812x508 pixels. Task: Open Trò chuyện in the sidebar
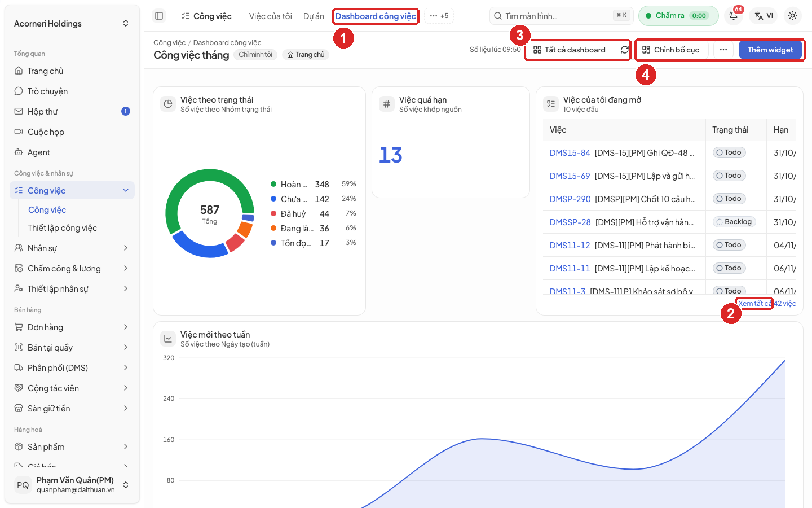click(x=72, y=91)
